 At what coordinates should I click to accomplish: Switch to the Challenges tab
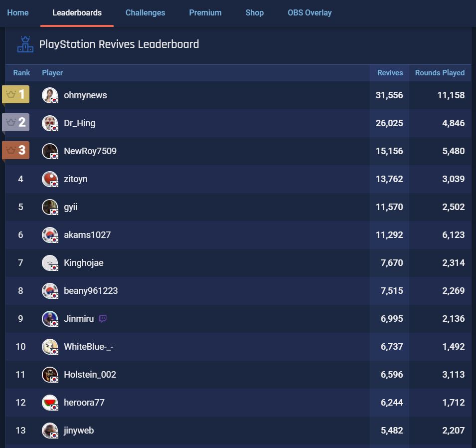[145, 12]
